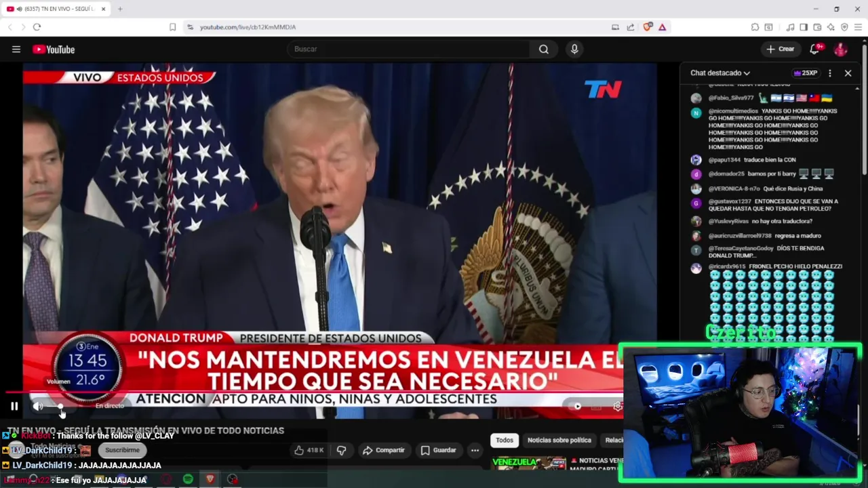
Task: Dislike the video with the thumbs down
Action: 341,450
